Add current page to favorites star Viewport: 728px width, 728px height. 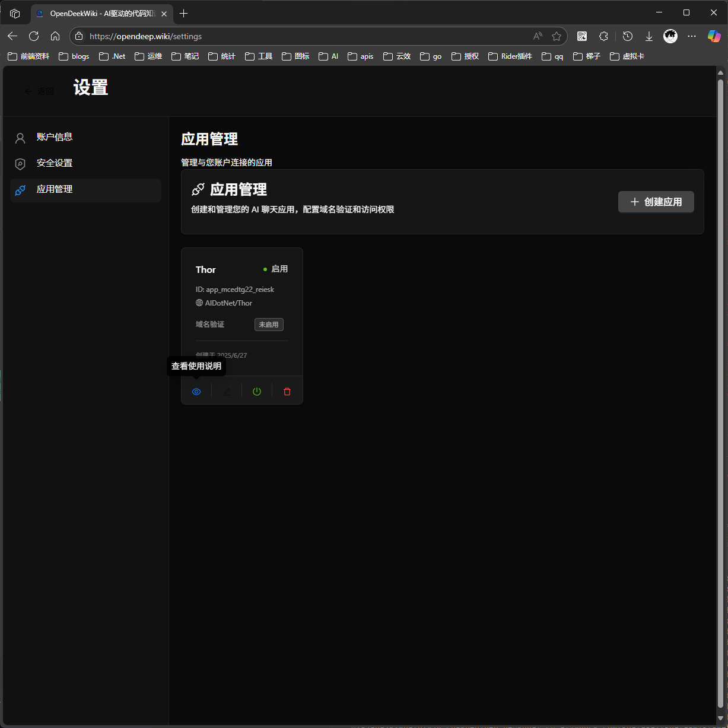(x=557, y=36)
